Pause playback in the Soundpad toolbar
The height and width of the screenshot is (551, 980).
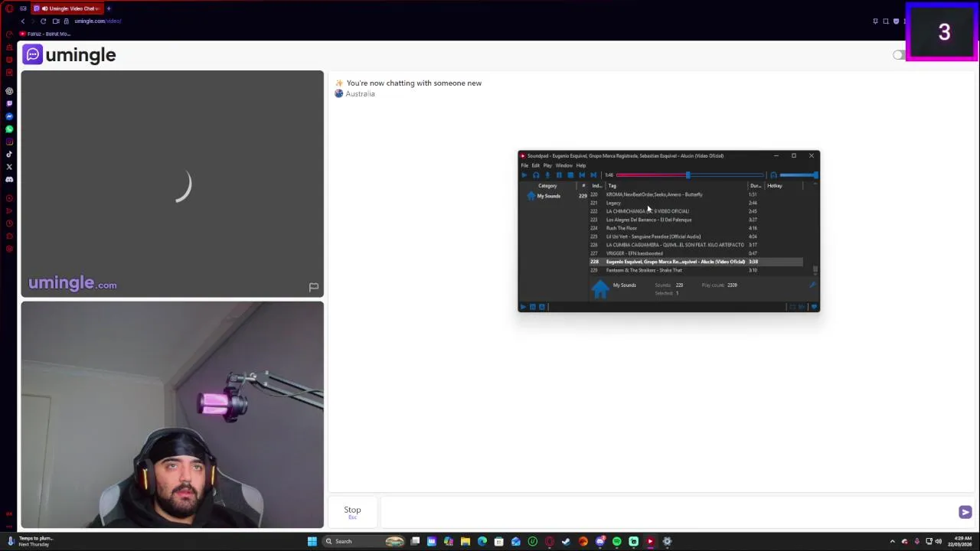[x=559, y=175]
